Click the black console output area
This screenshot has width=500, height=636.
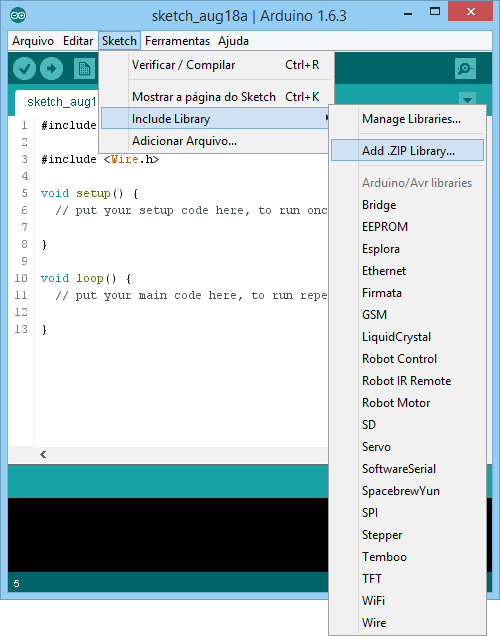point(168,535)
